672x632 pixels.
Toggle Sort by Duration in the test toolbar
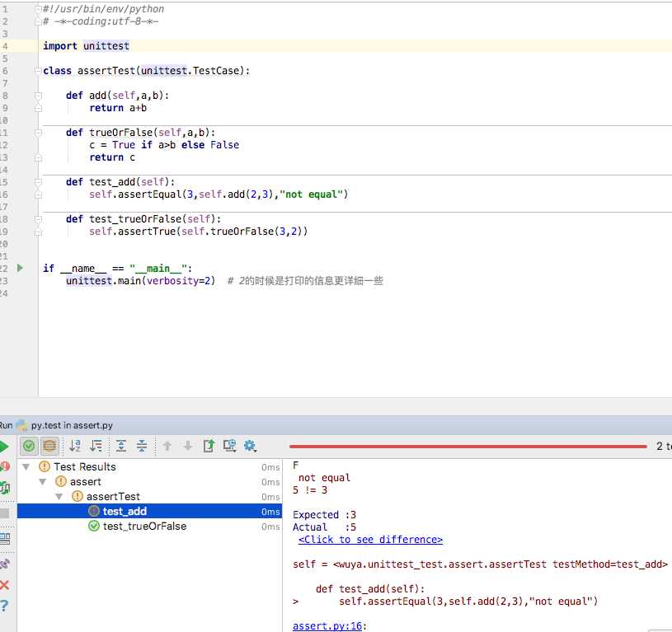tap(96, 446)
